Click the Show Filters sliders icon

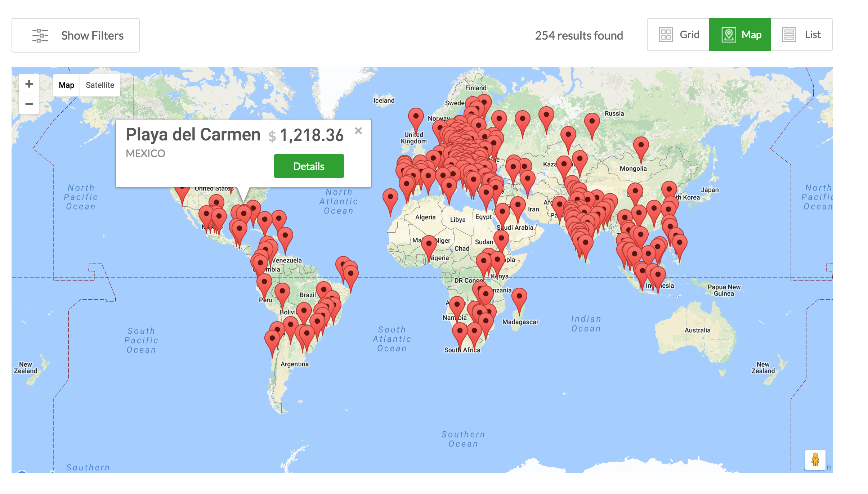click(x=40, y=35)
